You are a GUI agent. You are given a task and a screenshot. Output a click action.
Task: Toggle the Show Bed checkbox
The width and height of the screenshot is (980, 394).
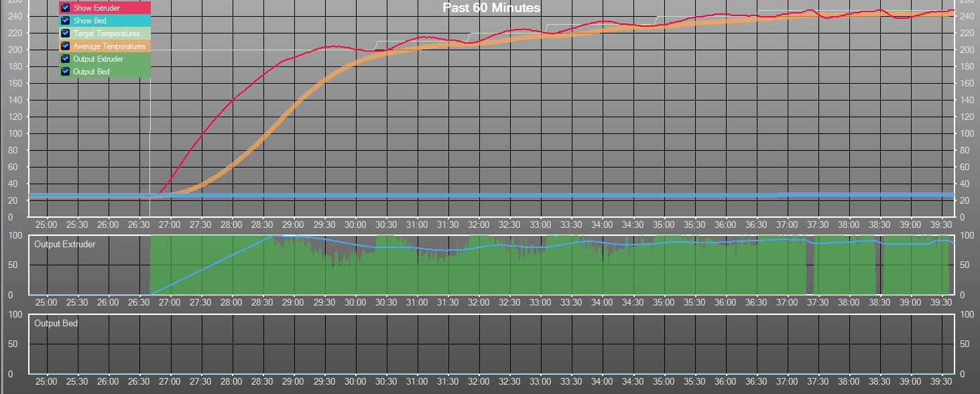(x=66, y=21)
